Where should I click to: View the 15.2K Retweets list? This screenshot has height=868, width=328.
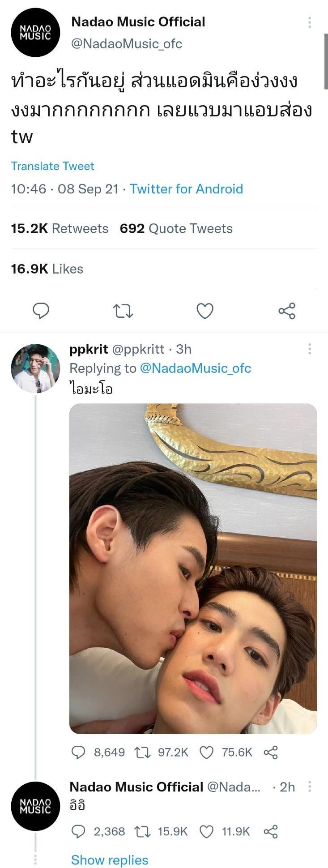(60, 228)
